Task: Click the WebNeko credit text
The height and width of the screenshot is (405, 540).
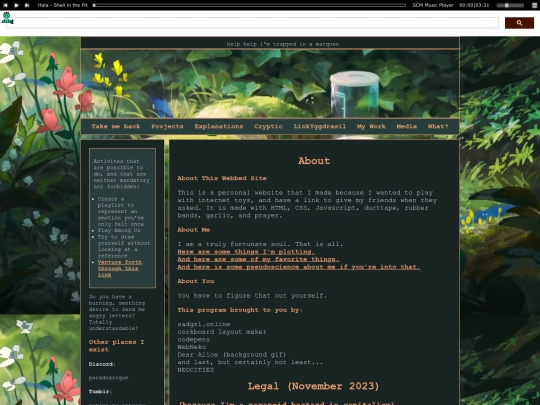Action: pyautogui.click(x=192, y=347)
